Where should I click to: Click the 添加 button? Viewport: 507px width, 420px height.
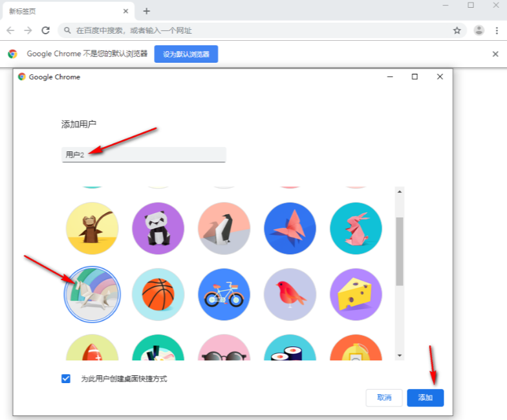pos(426,397)
